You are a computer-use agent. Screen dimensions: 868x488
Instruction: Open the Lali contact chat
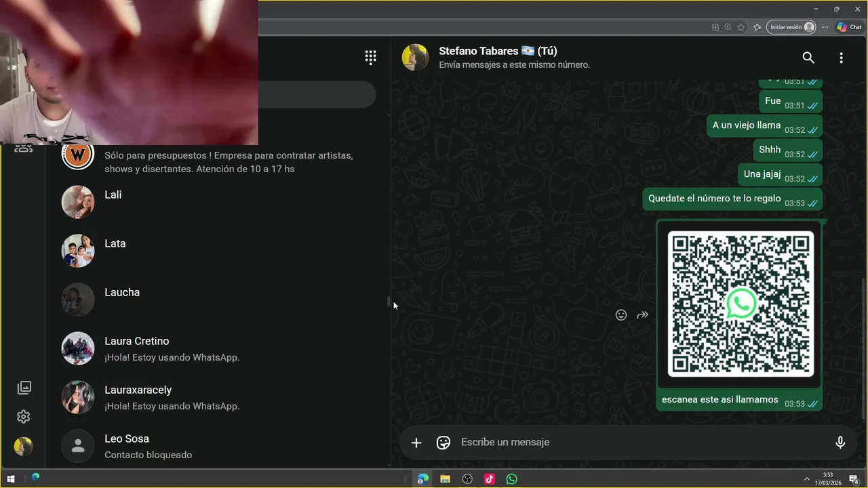[218, 201]
